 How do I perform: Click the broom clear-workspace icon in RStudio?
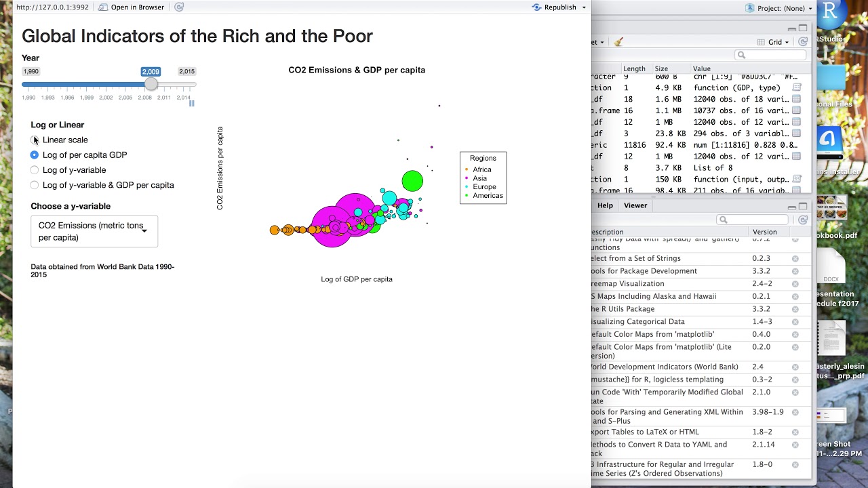point(618,42)
